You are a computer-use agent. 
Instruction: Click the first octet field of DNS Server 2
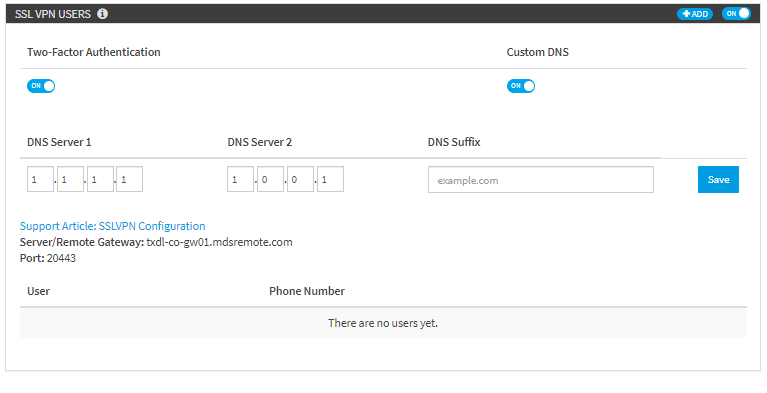click(240, 179)
